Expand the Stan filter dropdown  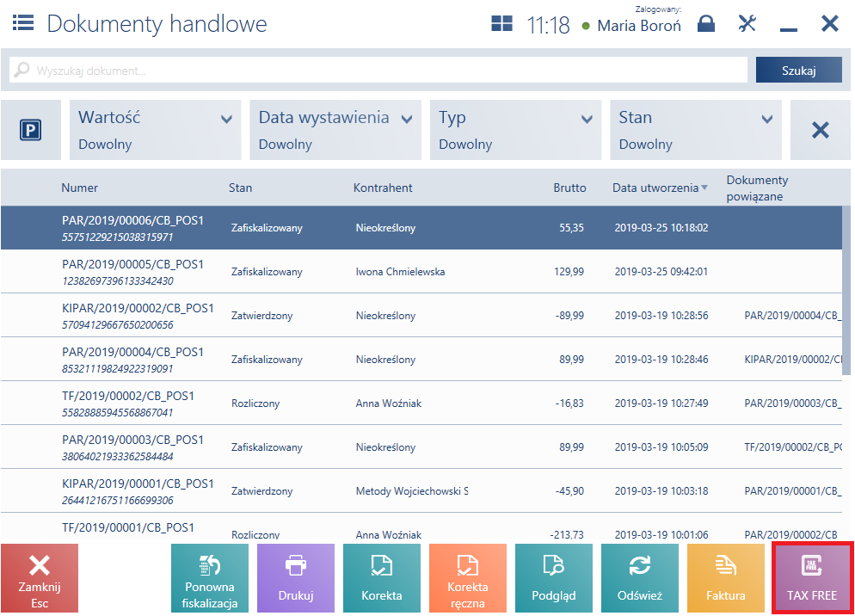pos(696,130)
